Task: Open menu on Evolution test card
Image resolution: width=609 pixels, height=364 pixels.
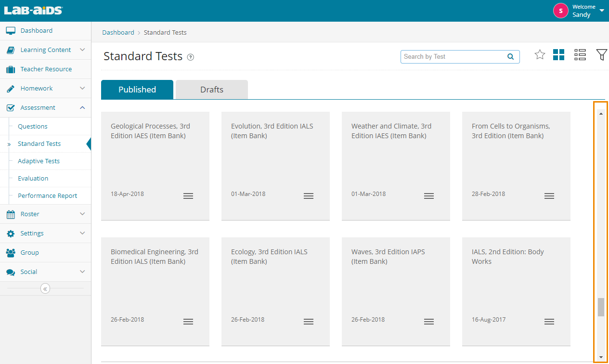Action: tap(309, 196)
